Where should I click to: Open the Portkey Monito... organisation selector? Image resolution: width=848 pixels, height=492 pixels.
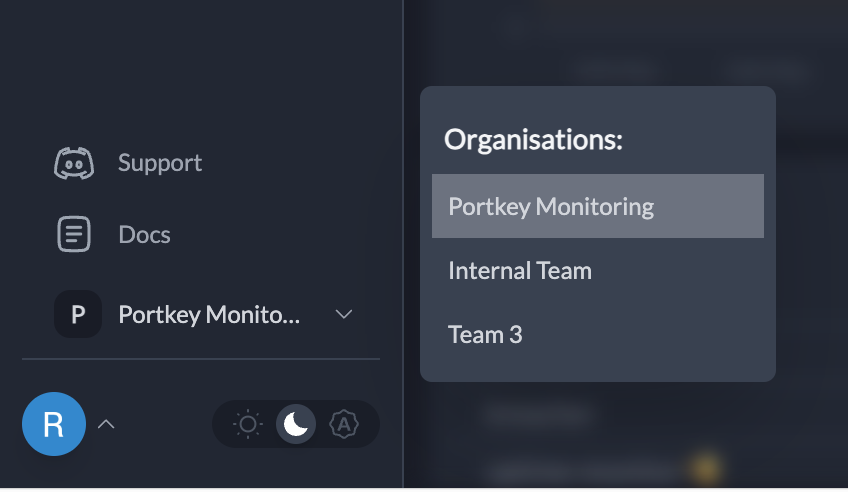click(x=204, y=314)
